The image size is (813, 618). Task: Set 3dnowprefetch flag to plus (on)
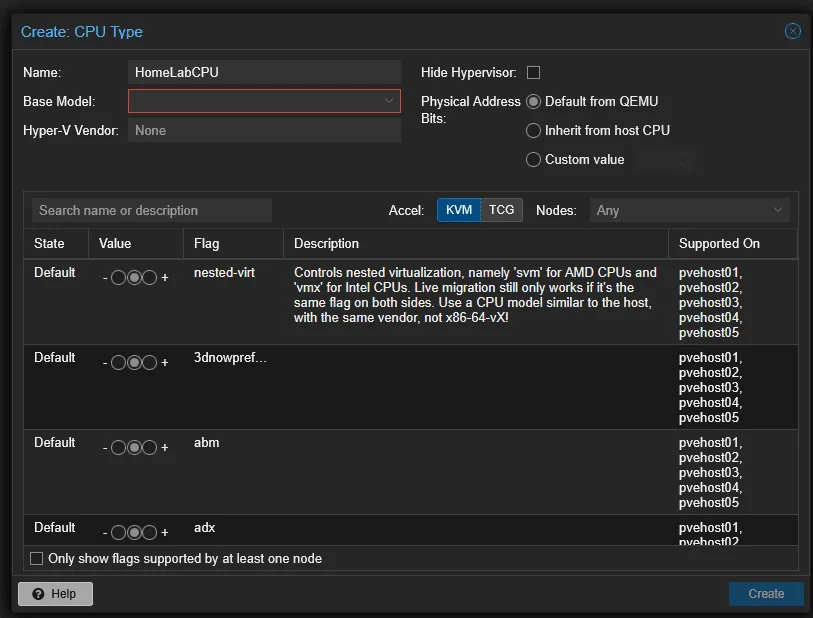(x=150, y=362)
